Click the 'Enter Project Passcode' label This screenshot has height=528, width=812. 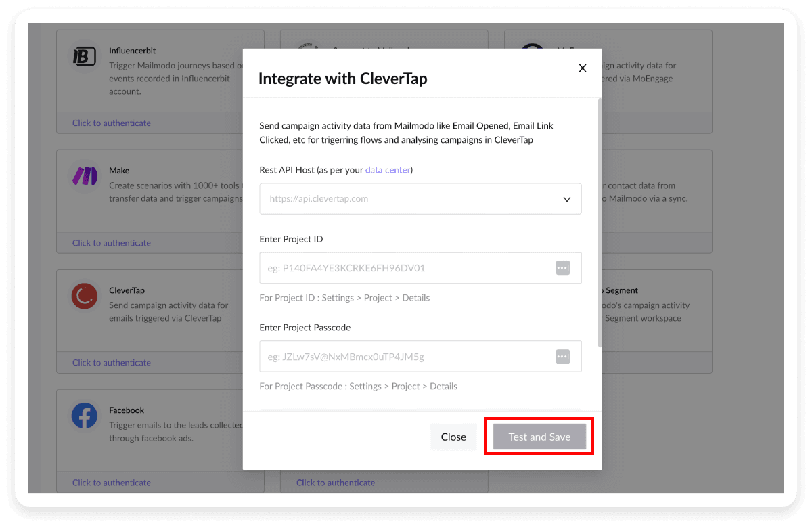pos(305,328)
